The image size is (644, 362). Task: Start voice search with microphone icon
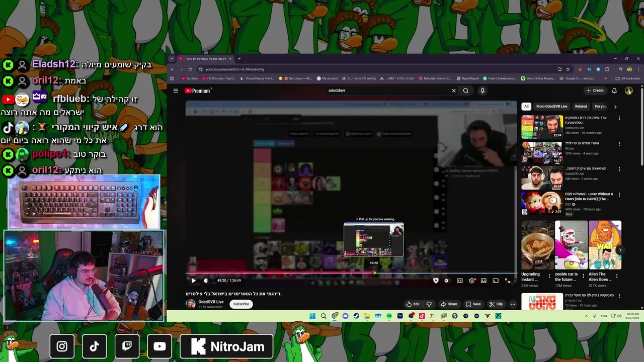(482, 90)
